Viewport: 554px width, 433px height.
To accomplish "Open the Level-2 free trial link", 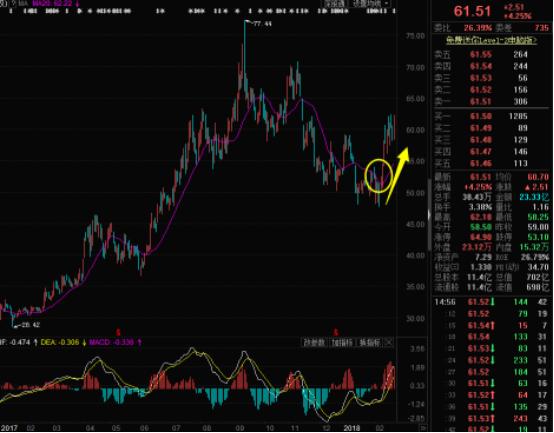I will tap(491, 41).
